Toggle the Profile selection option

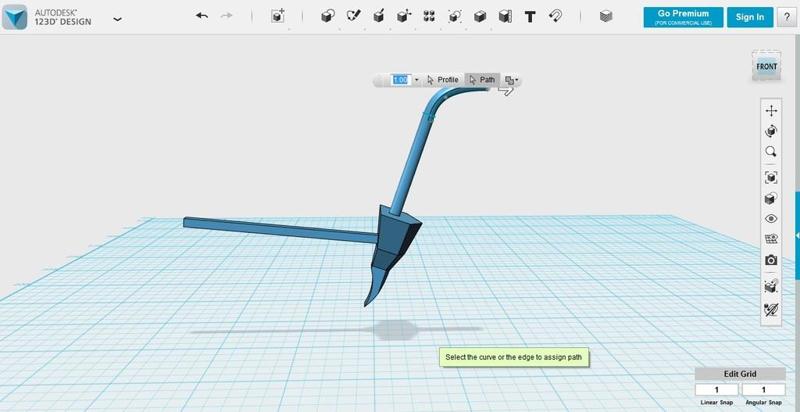(442, 80)
